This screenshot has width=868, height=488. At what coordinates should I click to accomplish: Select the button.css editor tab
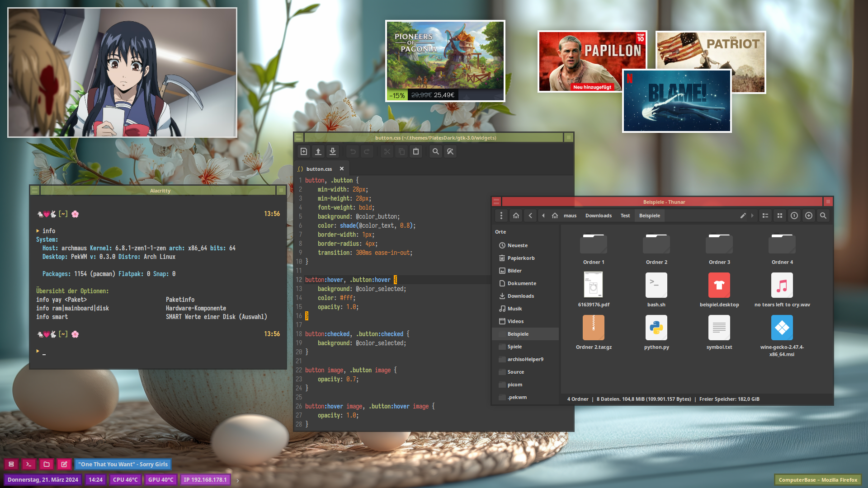tap(319, 169)
